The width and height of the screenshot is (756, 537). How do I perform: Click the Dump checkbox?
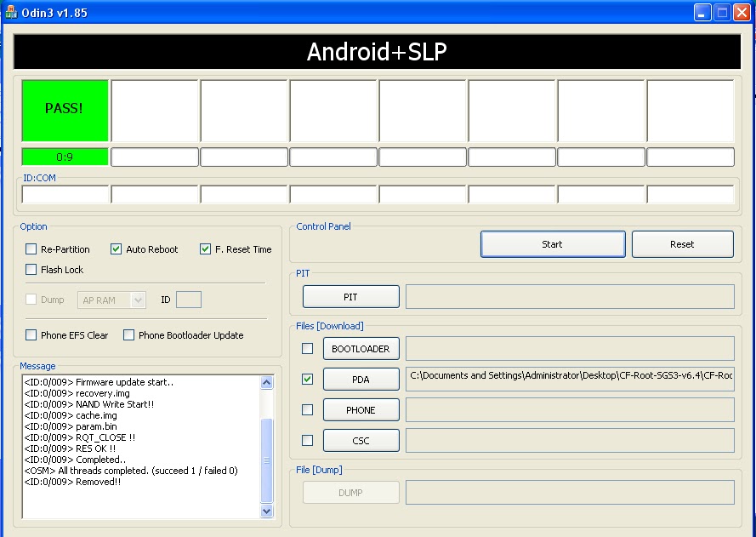(x=31, y=300)
